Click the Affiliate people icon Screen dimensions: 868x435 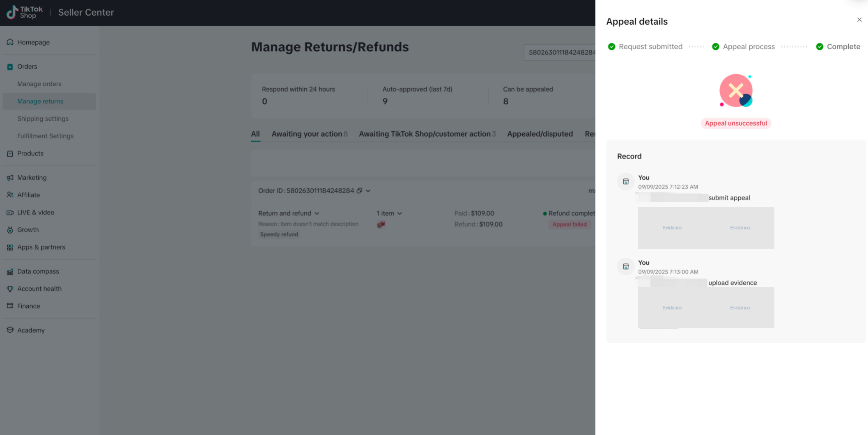pyautogui.click(x=10, y=195)
